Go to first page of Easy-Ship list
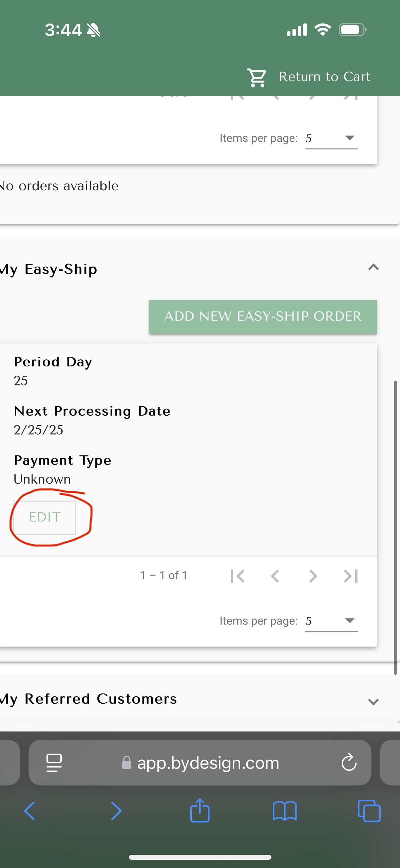The height and width of the screenshot is (868, 400). [237, 576]
